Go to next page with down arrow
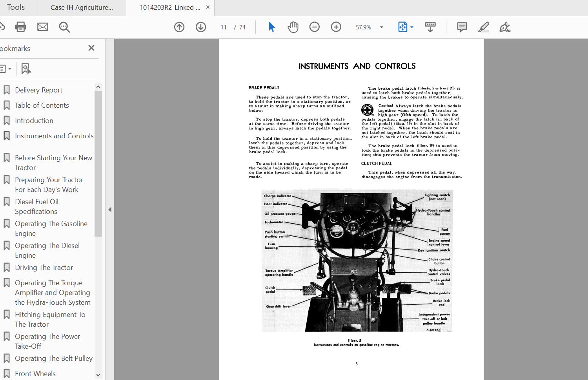Image resolution: width=588 pixels, height=380 pixels. pyautogui.click(x=200, y=27)
